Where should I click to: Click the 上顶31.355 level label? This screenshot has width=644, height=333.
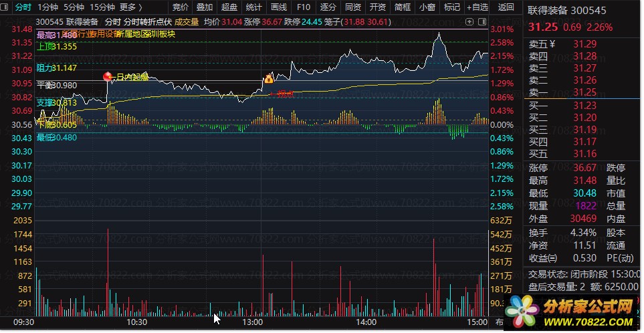57,46
